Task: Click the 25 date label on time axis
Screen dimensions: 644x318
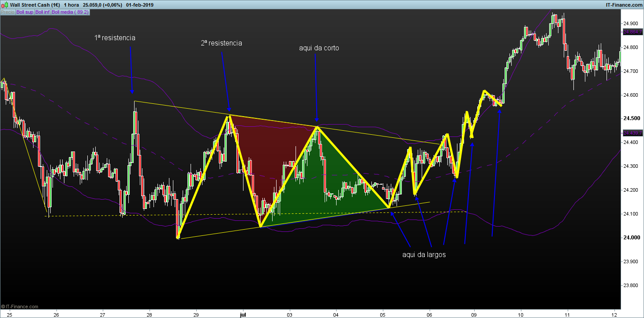Action: pos(10,315)
